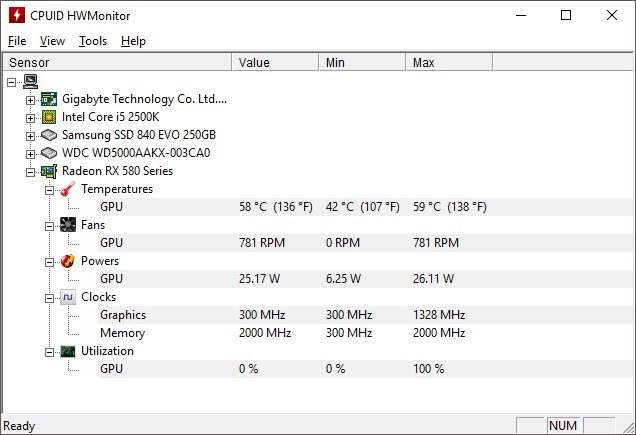Expand the Intel Core i5 2500K node
The image size is (636, 435).
30,117
